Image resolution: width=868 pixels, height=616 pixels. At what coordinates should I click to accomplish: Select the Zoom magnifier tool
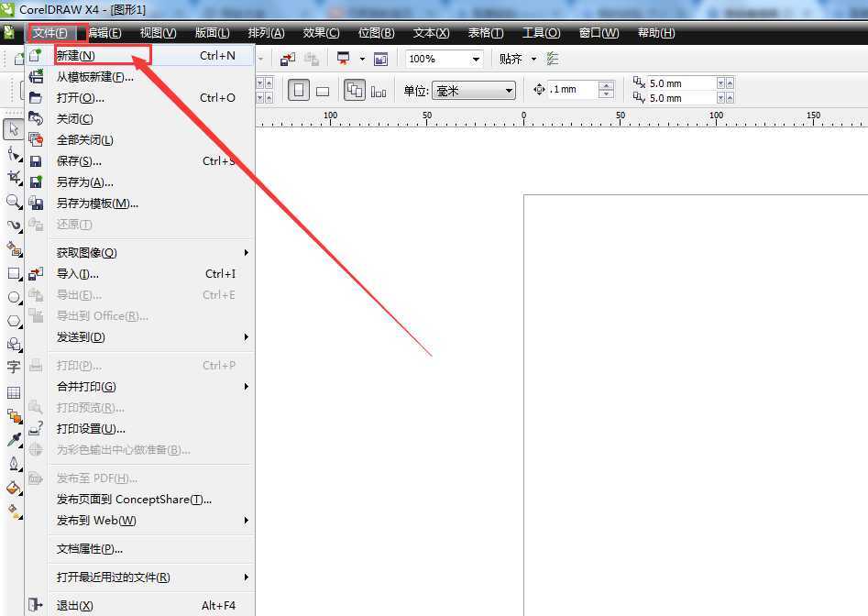click(x=13, y=202)
